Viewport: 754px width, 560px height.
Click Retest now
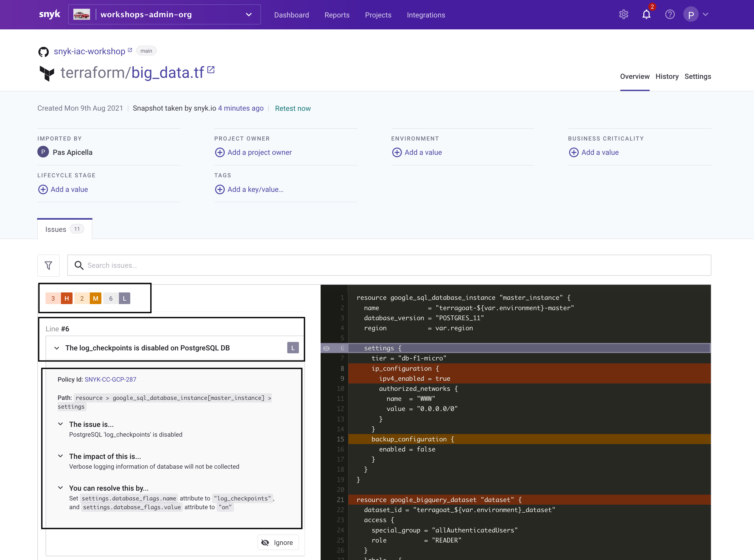click(293, 109)
